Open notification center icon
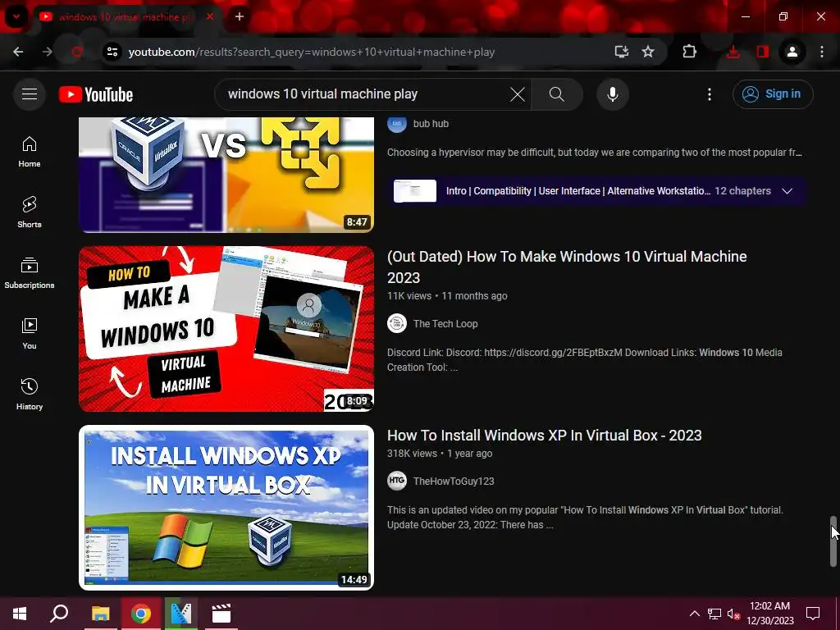Viewport: 840px width, 630px height. click(813, 614)
